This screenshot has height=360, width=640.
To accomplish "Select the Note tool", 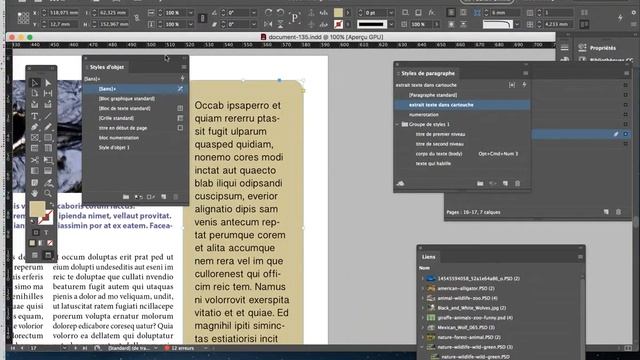I will [x=35, y=182].
